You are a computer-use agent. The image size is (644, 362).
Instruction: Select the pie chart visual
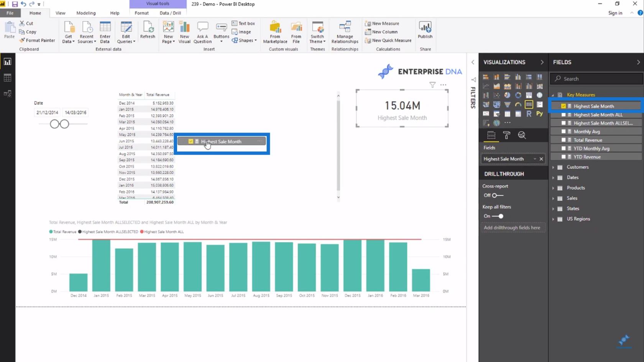[507, 95]
